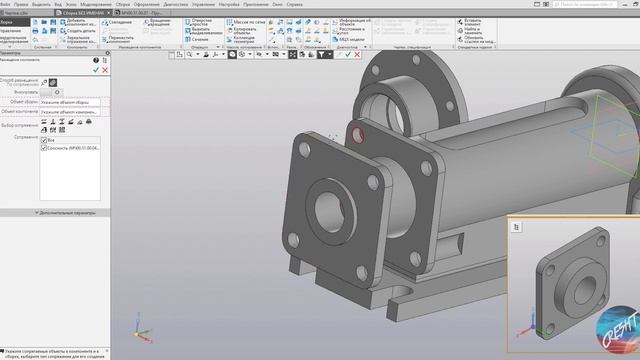This screenshot has width=640, height=360.
Task: Choose the coaxial mate icon
Action: [x=89, y=122]
